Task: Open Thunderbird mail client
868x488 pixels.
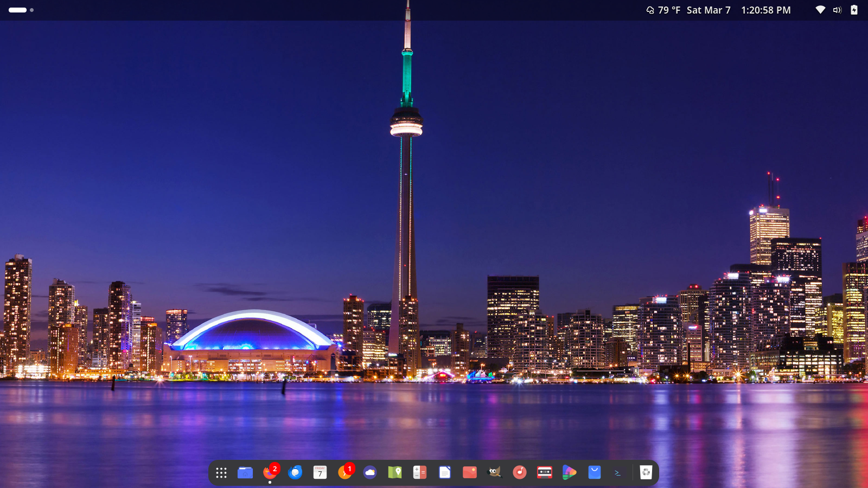Action: (x=295, y=473)
